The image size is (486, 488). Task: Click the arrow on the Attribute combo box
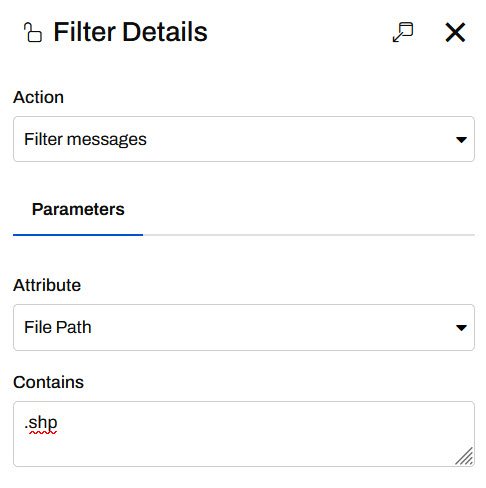(x=461, y=328)
